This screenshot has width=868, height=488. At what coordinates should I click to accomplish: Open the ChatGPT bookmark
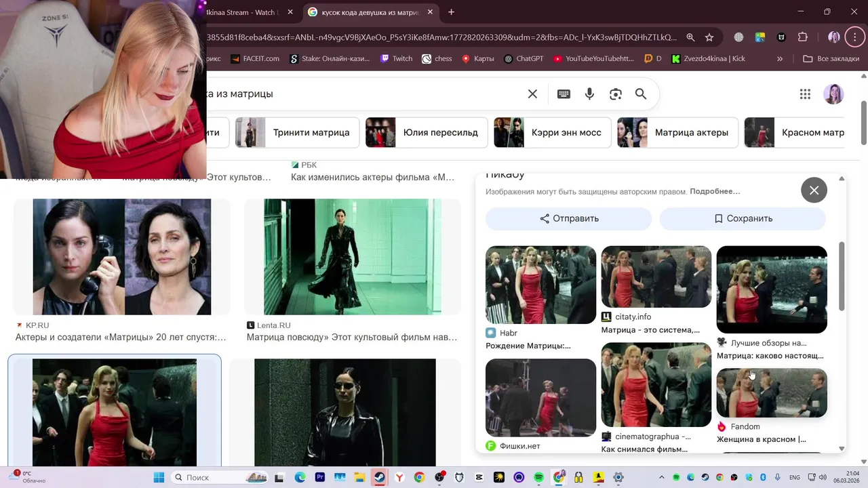(524, 59)
